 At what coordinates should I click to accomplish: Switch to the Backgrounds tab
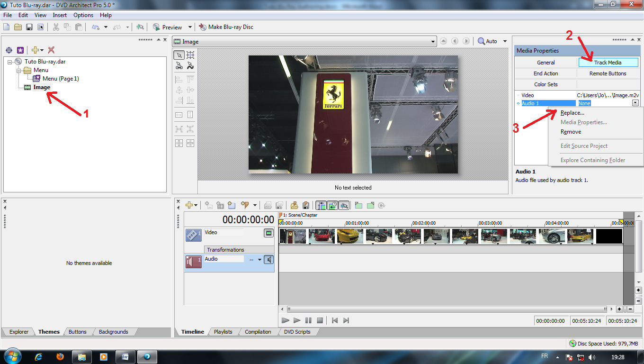coord(113,332)
